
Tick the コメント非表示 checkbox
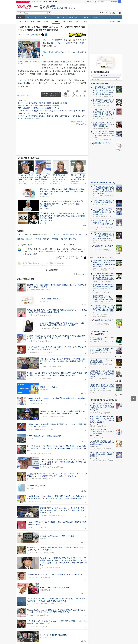75,274
